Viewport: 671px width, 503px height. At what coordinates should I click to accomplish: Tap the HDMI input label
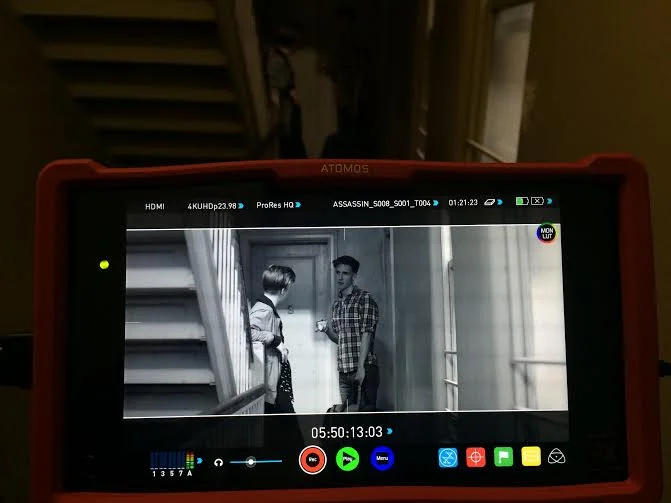[x=154, y=207]
